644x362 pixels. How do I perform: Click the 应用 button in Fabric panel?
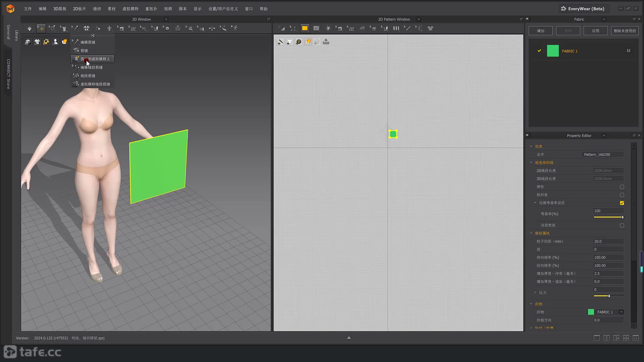[x=596, y=31]
